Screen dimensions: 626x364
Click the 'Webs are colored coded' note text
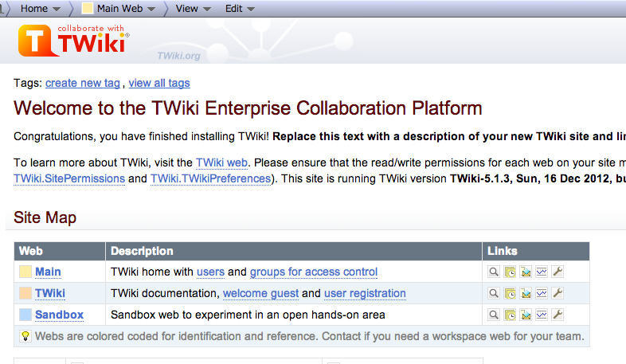pos(309,336)
